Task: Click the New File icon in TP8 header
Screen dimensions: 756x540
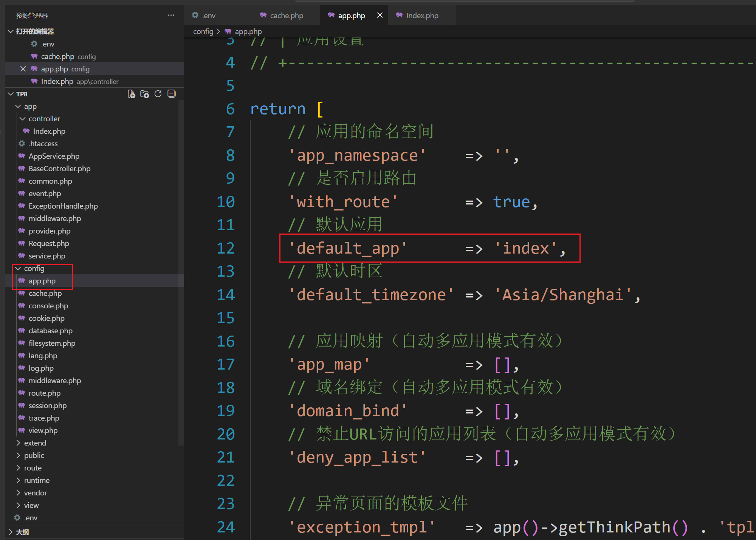Action: click(x=131, y=94)
